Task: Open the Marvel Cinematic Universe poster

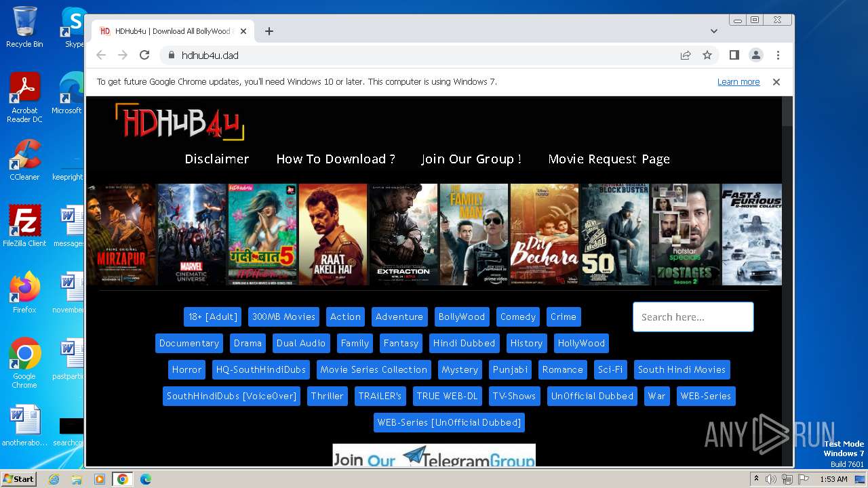Action: pos(192,235)
